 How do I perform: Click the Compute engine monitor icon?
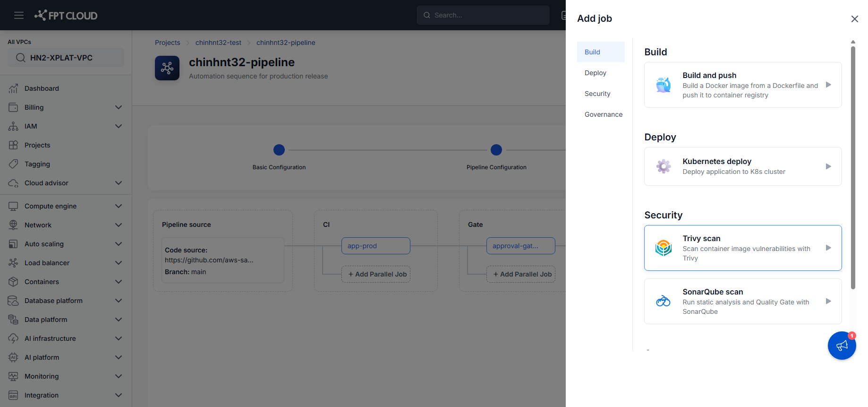click(x=13, y=206)
